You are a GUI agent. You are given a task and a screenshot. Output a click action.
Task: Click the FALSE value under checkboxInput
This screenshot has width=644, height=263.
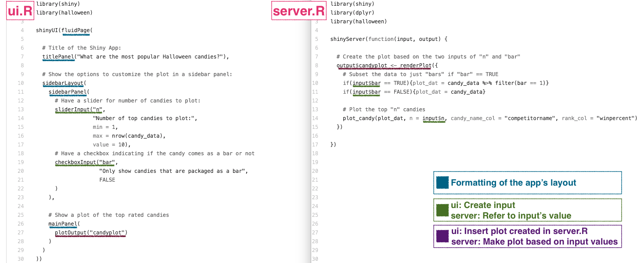107,179
